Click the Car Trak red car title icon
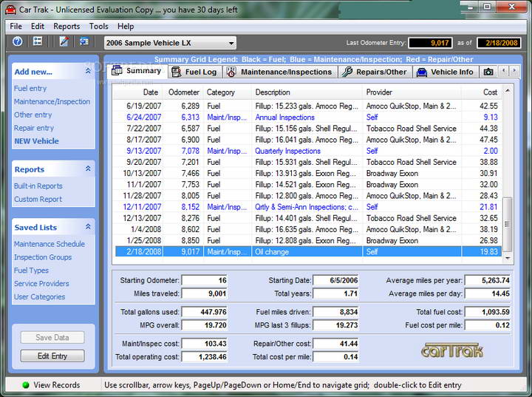This screenshot has width=532, height=397. pyautogui.click(x=10, y=10)
